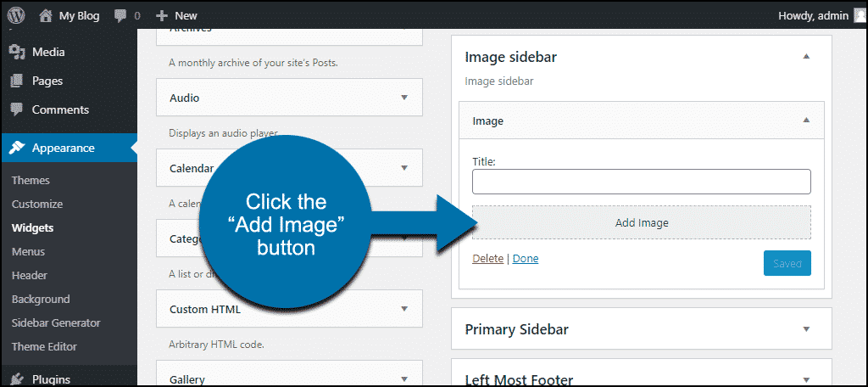Open Media from the sidebar icon

point(18,52)
